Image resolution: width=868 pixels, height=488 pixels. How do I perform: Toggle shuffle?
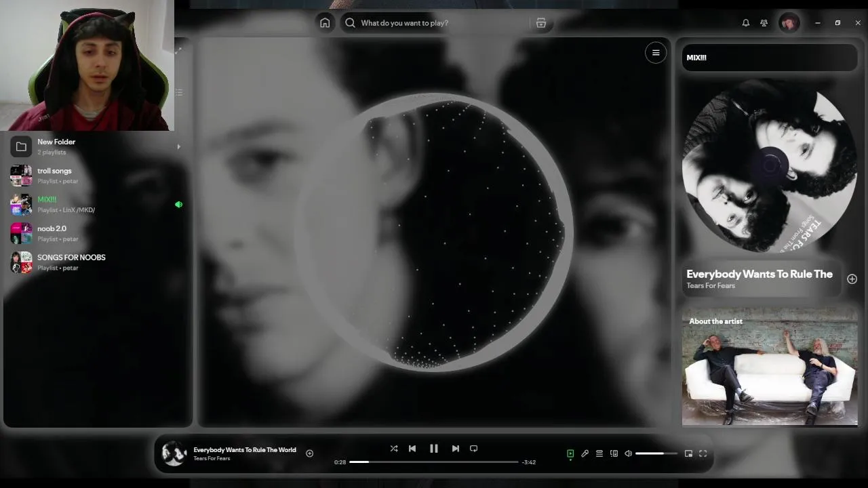click(x=394, y=449)
